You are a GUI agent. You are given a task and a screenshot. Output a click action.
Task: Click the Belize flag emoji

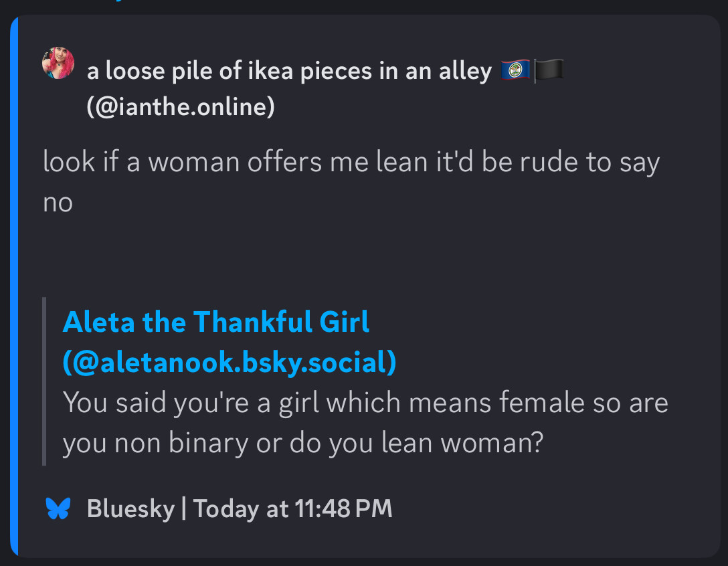515,70
